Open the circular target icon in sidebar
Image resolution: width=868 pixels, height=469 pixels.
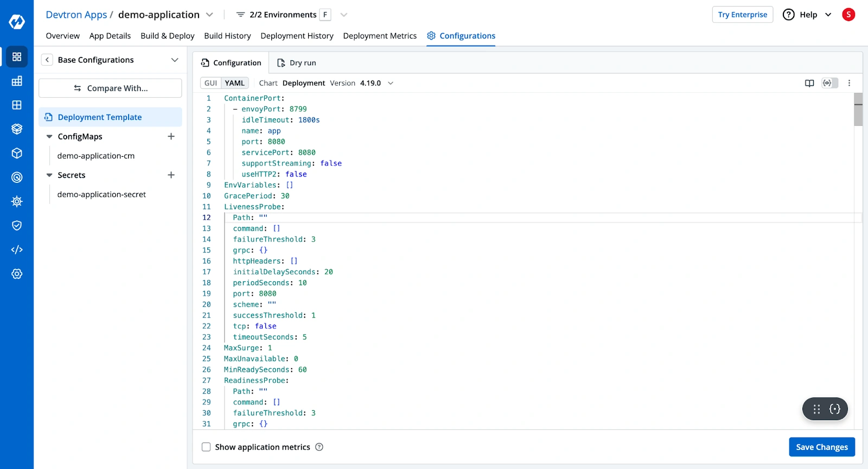pos(17,177)
